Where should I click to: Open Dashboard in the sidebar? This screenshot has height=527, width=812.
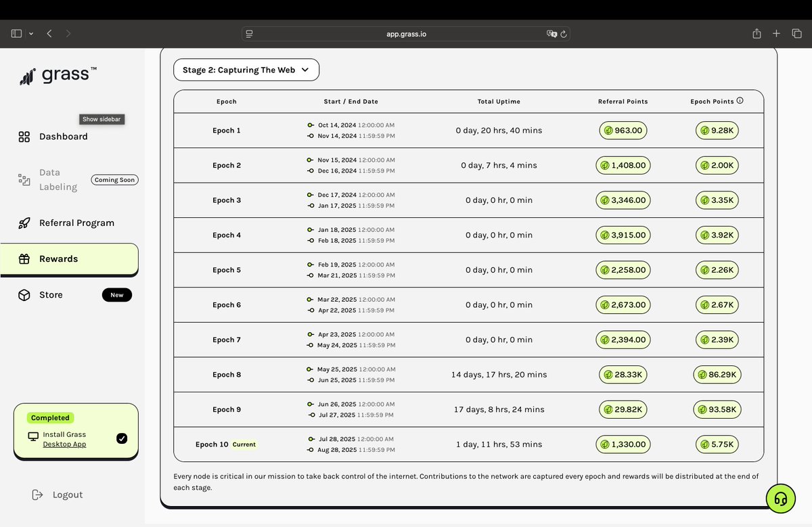(63, 137)
